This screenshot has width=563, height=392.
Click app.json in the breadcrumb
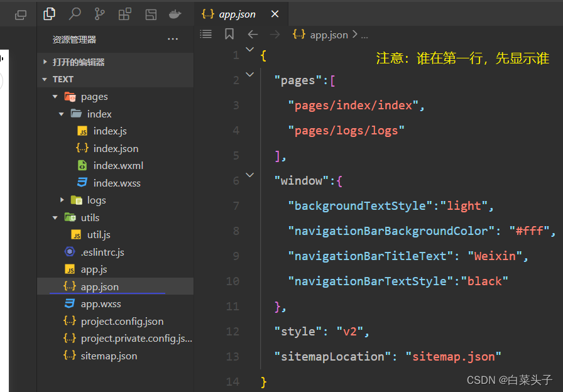point(329,35)
